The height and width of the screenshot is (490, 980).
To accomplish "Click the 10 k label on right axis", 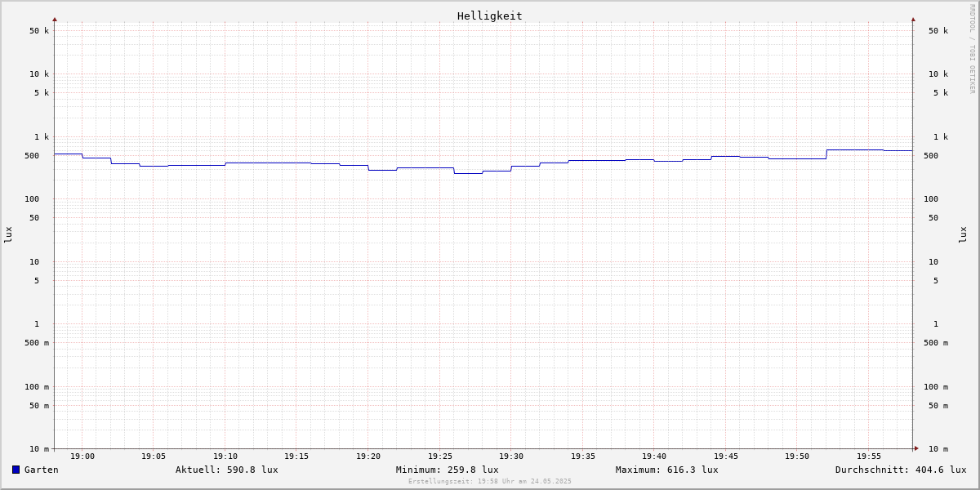I will (938, 74).
